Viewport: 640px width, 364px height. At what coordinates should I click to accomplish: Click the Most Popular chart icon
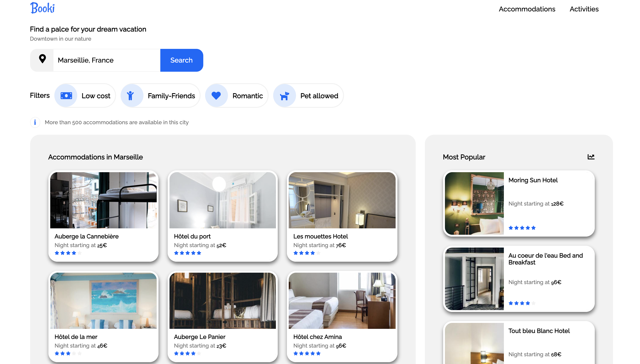point(591,157)
